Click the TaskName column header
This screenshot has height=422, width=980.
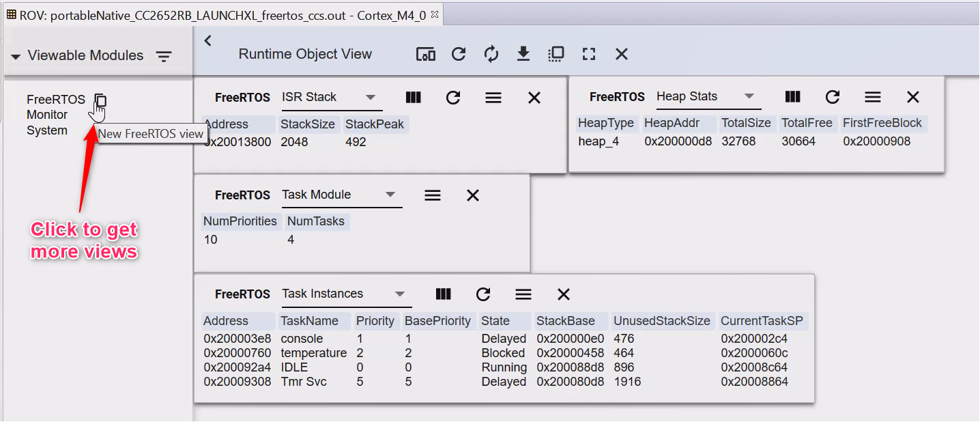point(309,321)
